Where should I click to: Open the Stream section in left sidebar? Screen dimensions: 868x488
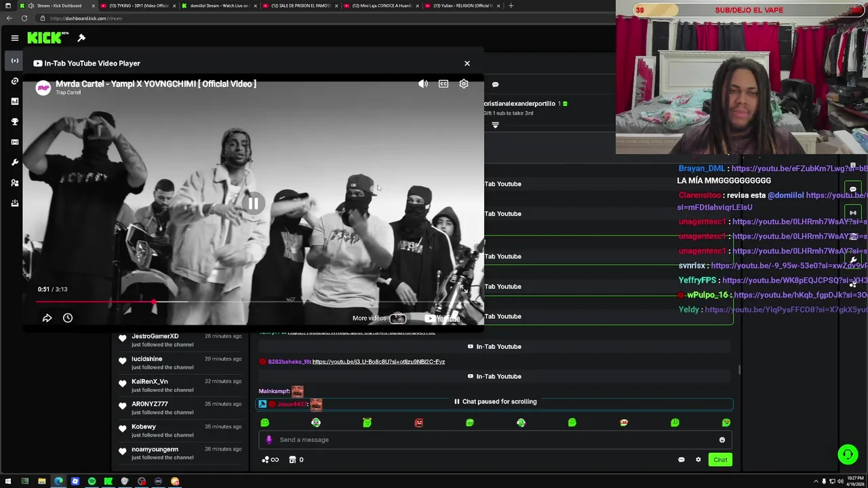15,61
